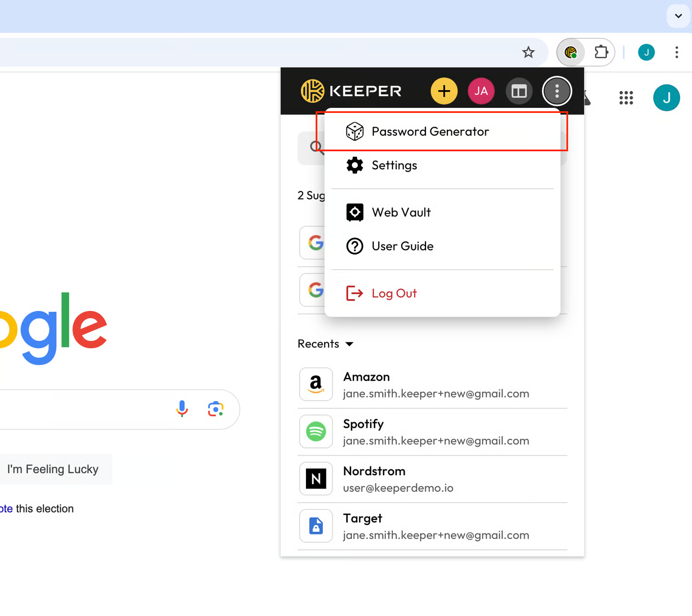Select Password Generator from the menu

(430, 132)
